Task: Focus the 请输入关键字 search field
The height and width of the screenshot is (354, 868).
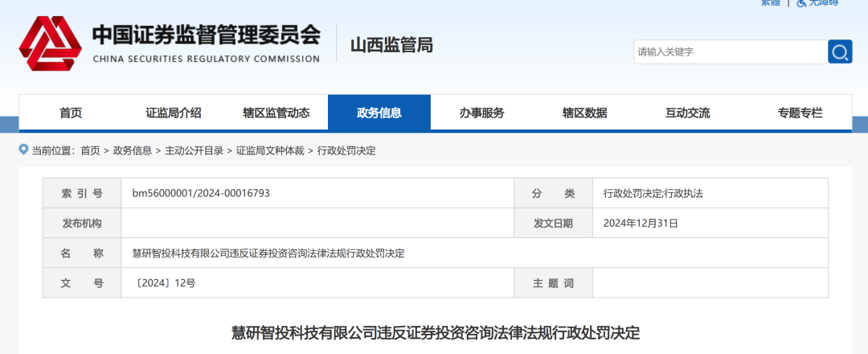Action: pyautogui.click(x=731, y=52)
